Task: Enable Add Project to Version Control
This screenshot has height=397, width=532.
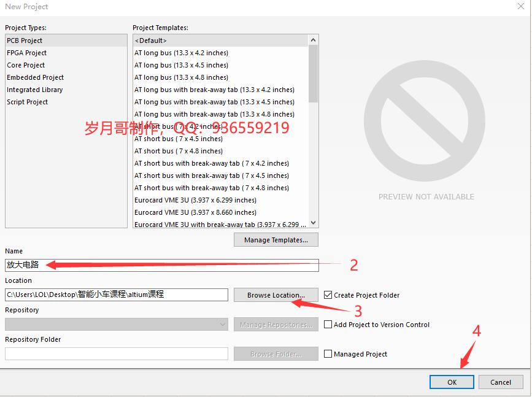Action: pos(328,325)
